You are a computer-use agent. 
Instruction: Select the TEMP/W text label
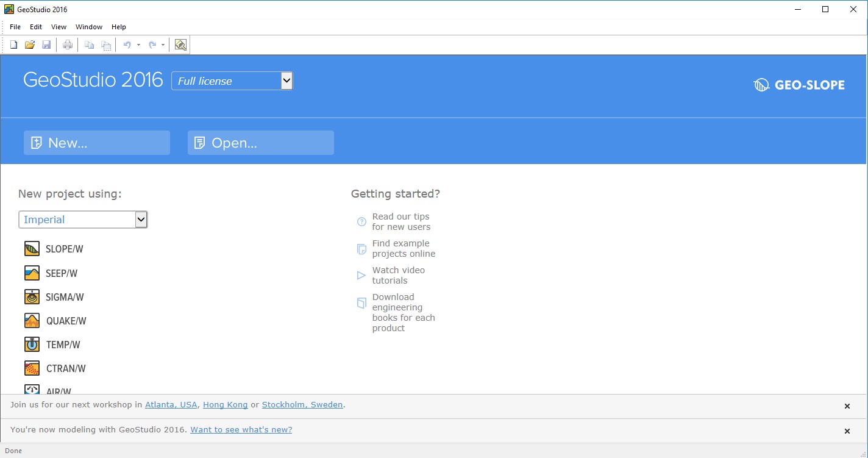coord(63,345)
